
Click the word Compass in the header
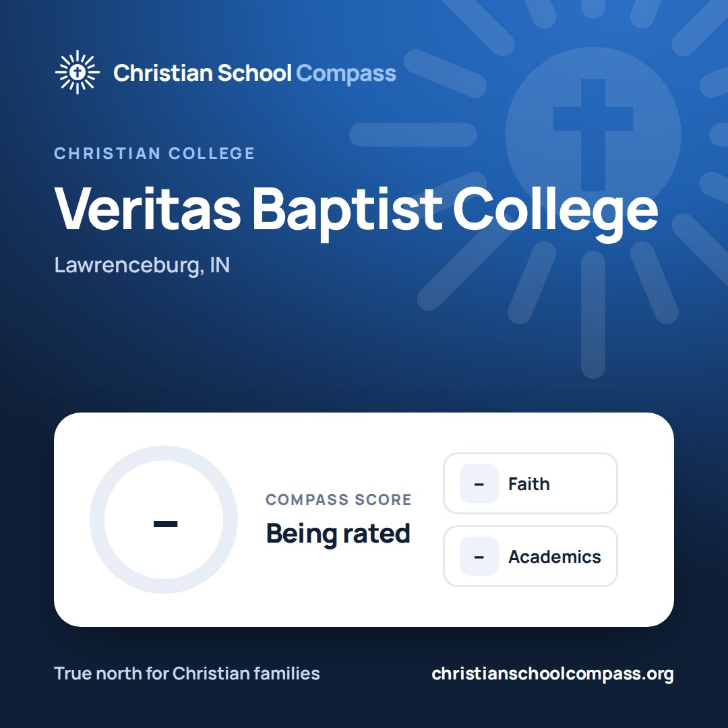click(346, 73)
